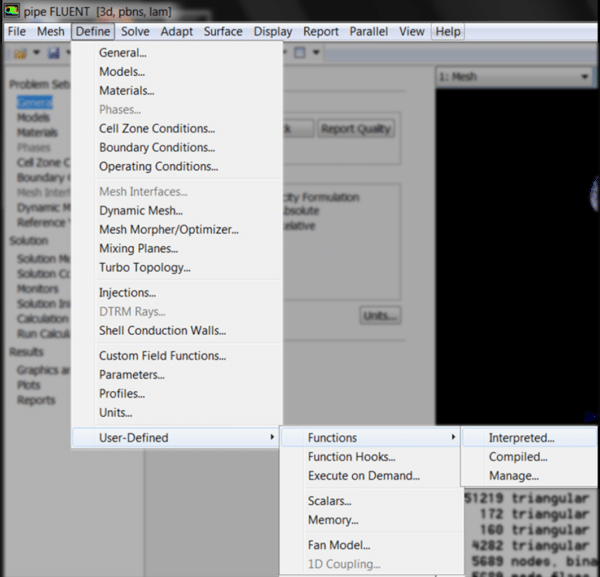Image resolution: width=600 pixels, height=577 pixels.
Task: Open the Solve menu in menu bar
Action: (135, 31)
